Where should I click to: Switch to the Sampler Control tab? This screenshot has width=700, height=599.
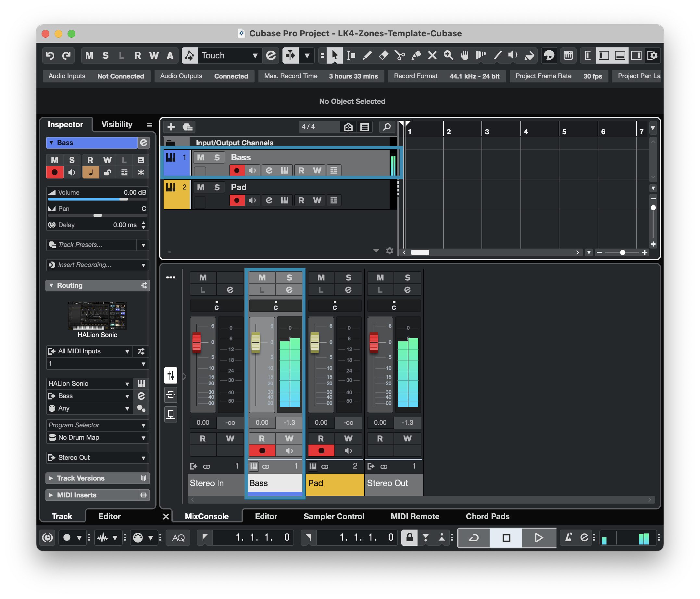[x=334, y=517]
